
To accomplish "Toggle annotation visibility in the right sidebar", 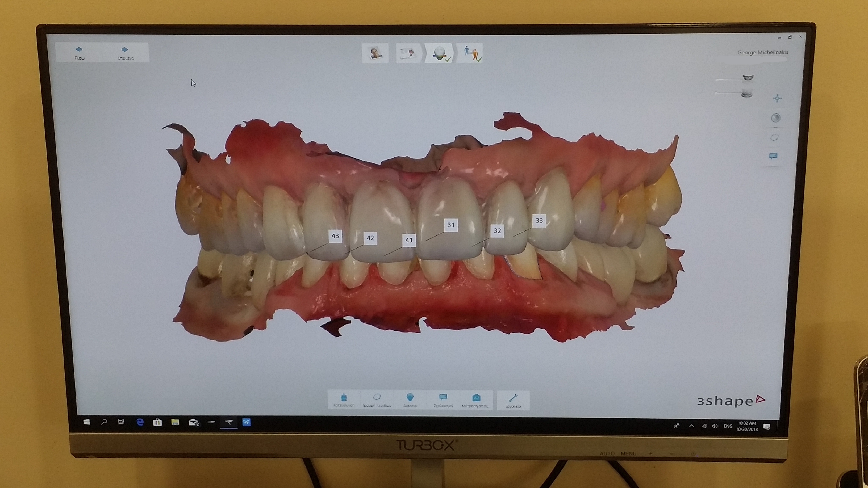I will click(773, 156).
